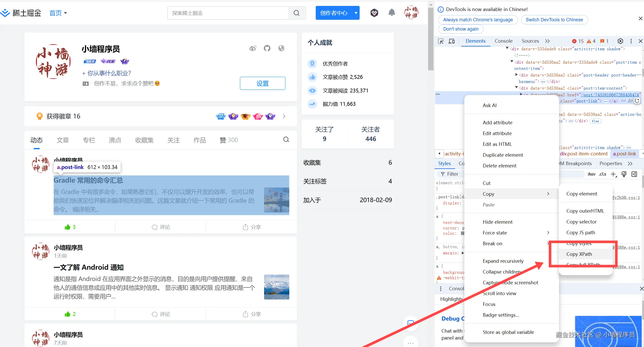
Task: Toggle device toolbar emulation mode
Action: 451,41
